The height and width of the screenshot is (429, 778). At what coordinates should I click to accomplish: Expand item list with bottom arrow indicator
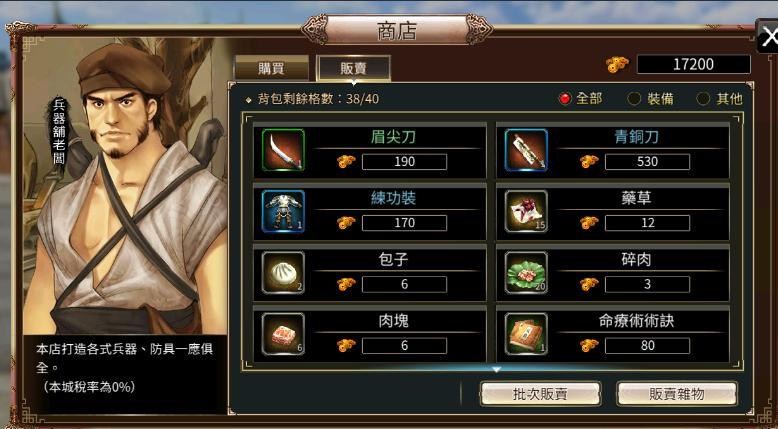click(496, 369)
